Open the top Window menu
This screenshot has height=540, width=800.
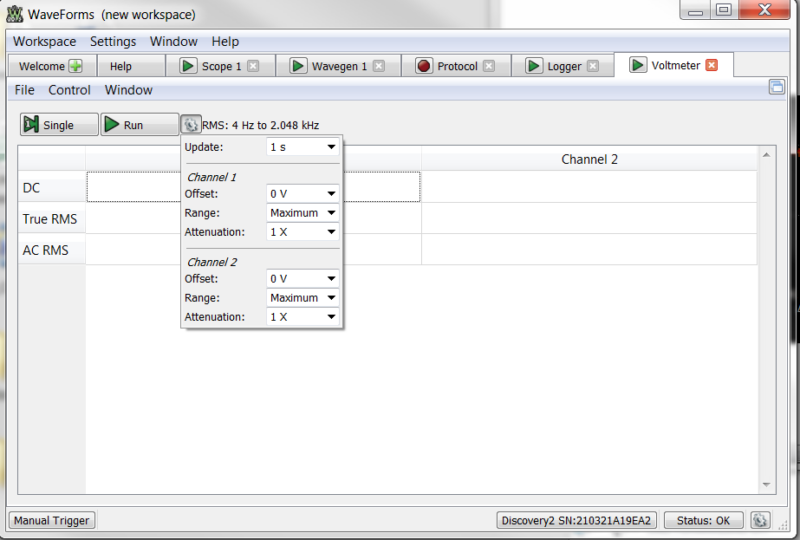coord(173,41)
